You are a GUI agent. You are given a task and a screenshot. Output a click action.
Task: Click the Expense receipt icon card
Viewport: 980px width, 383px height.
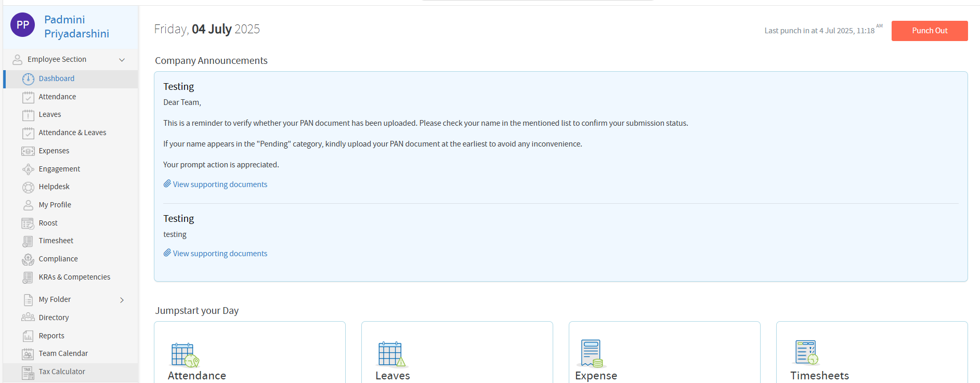592,353
